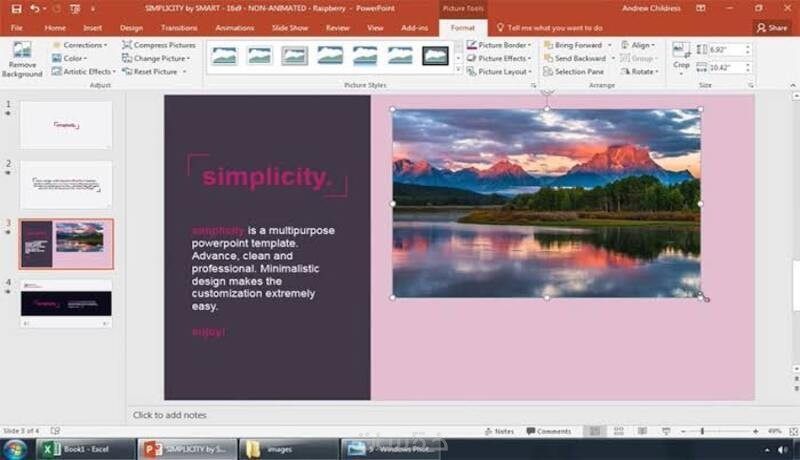Select slide 4 thumbnail
This screenshot has height=460, width=800.
[x=66, y=303]
